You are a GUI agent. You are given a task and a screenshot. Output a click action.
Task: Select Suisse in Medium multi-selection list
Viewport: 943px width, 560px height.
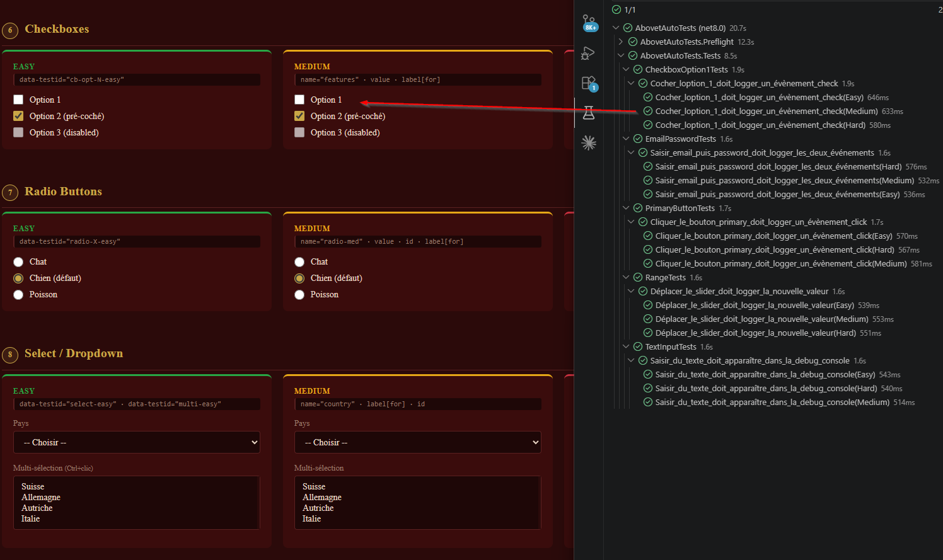418,486
